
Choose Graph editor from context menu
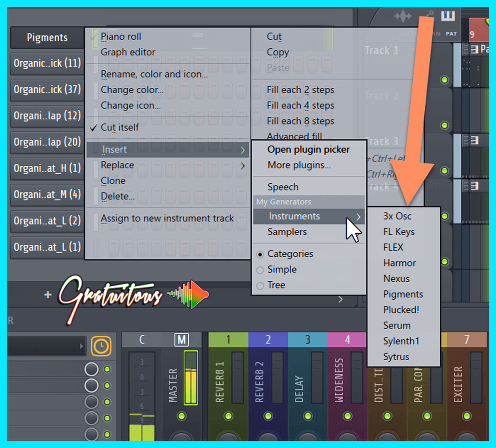pos(167,52)
